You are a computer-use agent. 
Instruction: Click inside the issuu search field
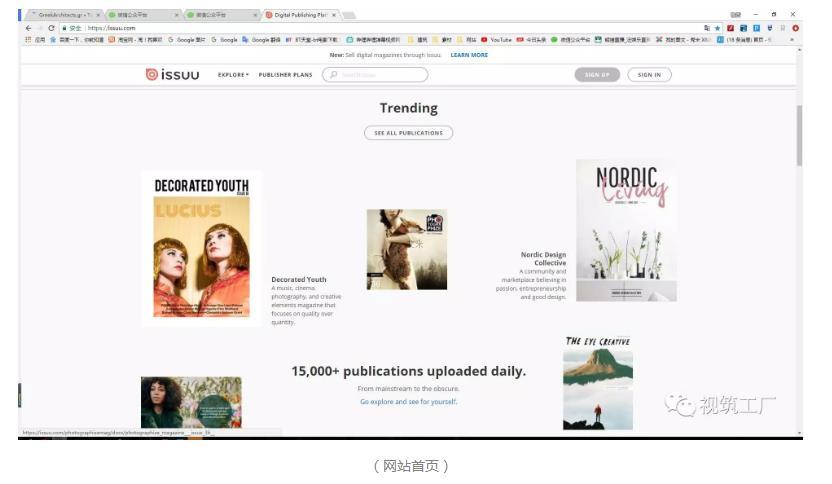(375, 75)
